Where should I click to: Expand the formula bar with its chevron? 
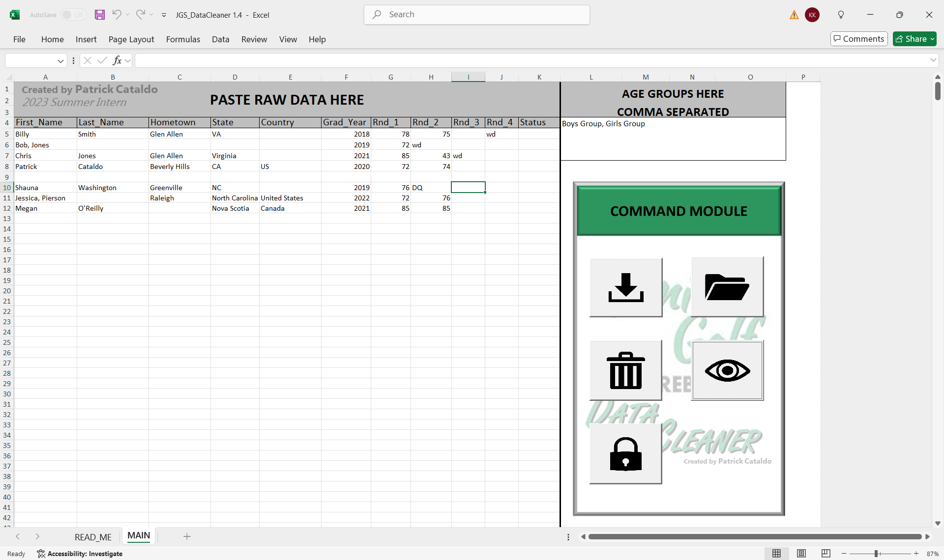point(932,60)
